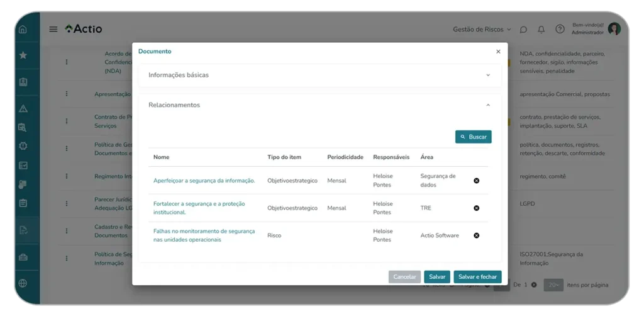Delete the Actio Software risk relationship
This screenshot has height=316, width=644.
(476, 235)
